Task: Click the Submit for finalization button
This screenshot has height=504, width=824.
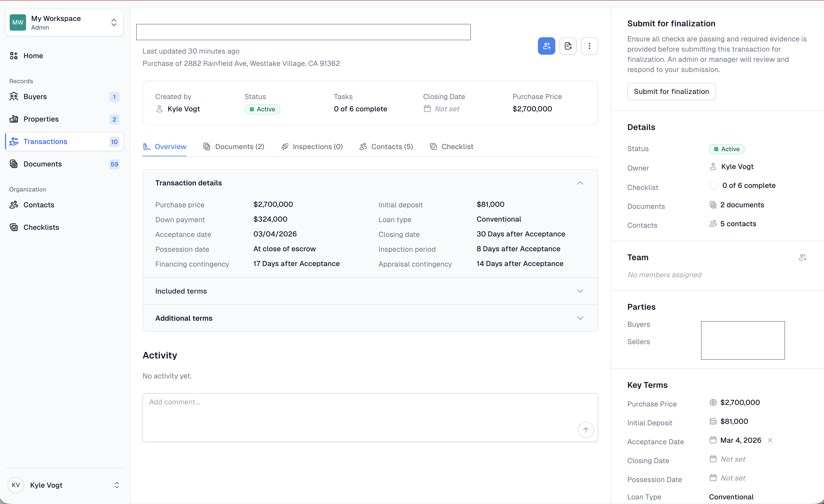Action: (x=671, y=91)
